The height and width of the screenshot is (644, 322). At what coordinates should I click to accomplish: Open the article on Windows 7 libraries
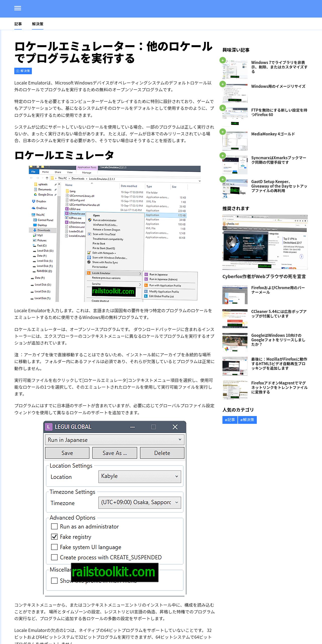pyautogui.click(x=279, y=67)
